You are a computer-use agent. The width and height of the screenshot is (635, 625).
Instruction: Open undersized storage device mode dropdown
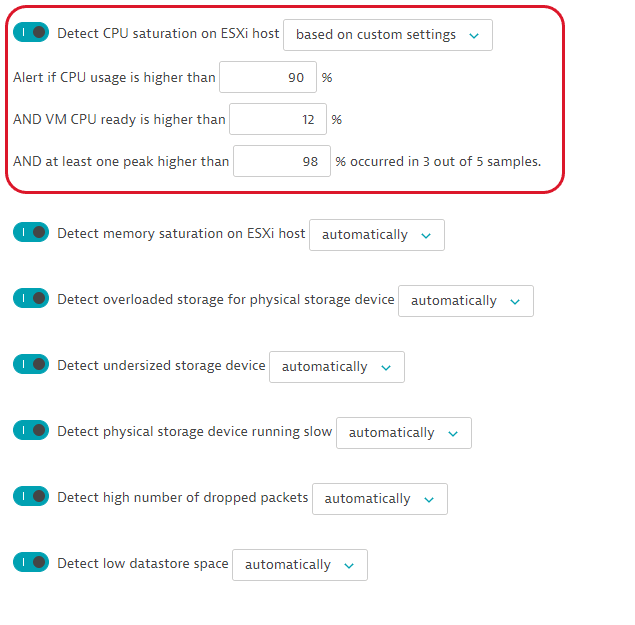pos(336,367)
